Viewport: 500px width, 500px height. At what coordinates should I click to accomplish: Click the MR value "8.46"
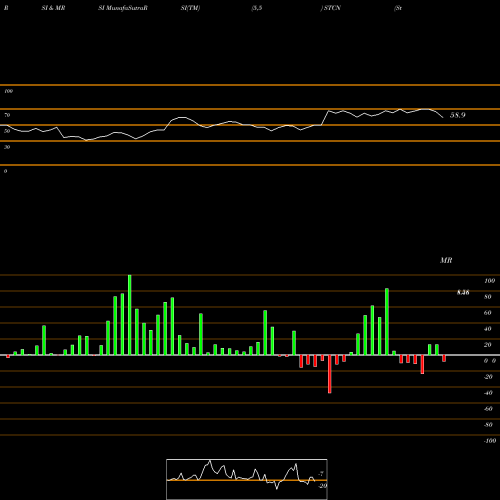463,293
